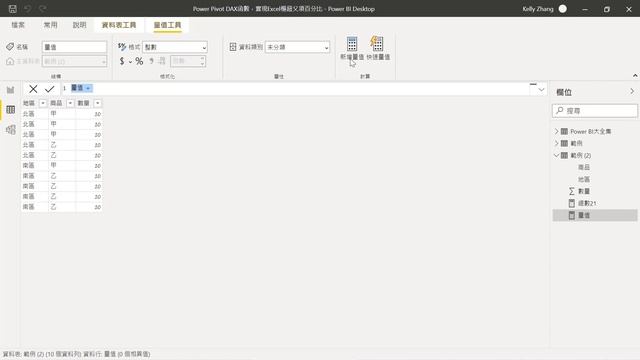
Task: Click the Redo icon in title bar
Action: 42,9
